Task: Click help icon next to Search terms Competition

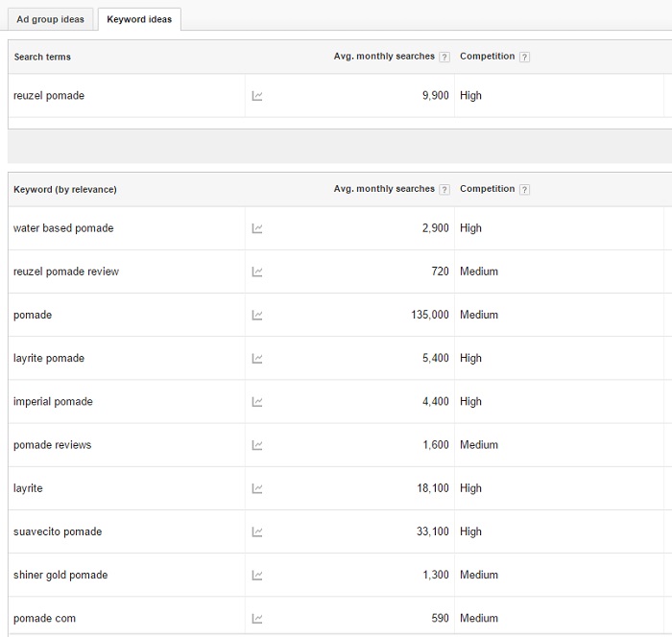Action: click(524, 57)
